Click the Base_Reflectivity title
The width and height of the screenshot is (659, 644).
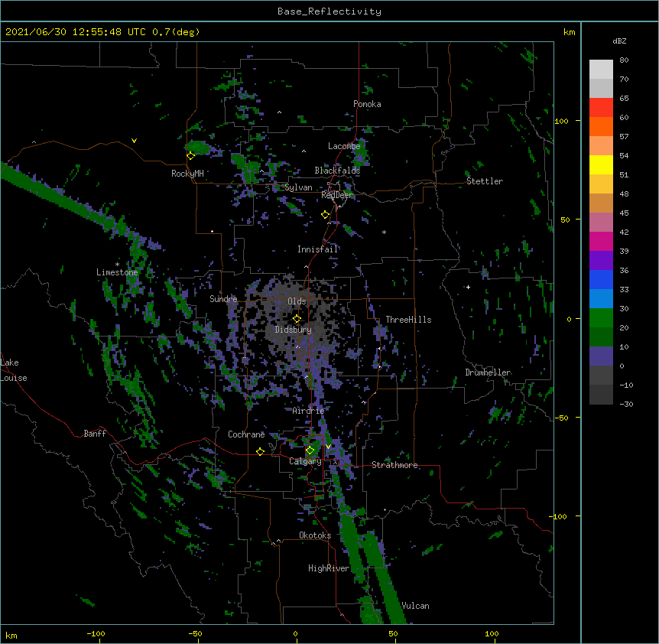tap(329, 11)
